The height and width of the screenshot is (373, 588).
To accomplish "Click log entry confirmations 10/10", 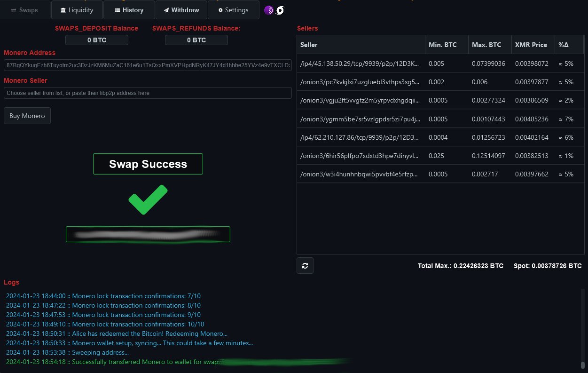I will tap(105, 324).
